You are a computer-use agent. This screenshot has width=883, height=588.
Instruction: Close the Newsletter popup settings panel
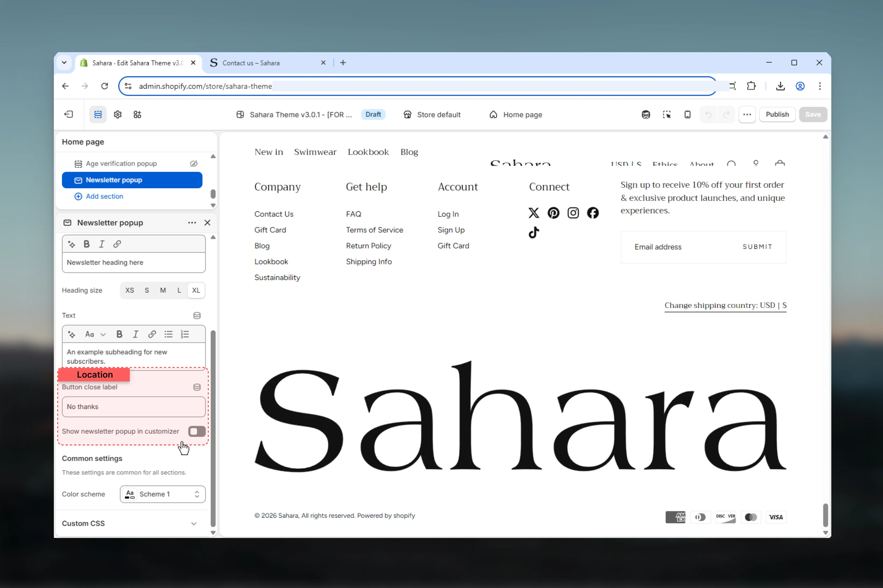tap(207, 223)
